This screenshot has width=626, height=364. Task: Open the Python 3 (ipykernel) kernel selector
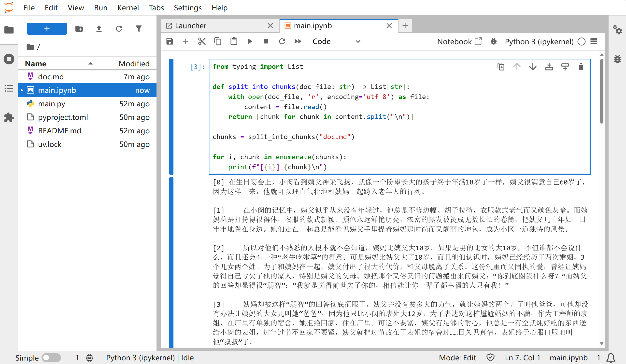tap(539, 42)
